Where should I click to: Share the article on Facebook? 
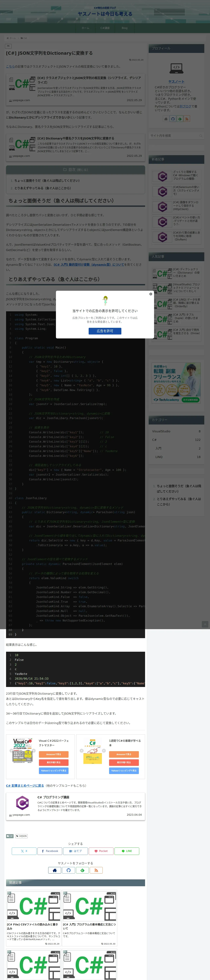[50, 851]
